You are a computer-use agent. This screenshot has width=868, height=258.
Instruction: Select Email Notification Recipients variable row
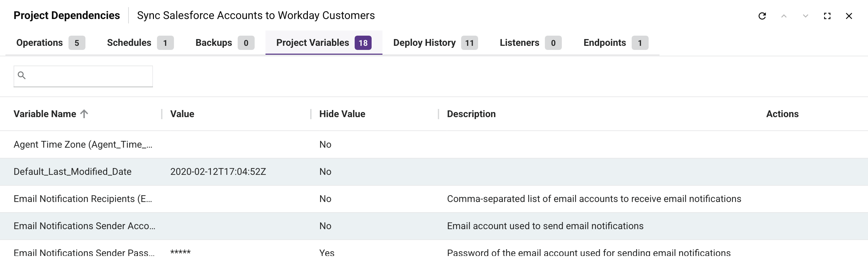click(434, 199)
